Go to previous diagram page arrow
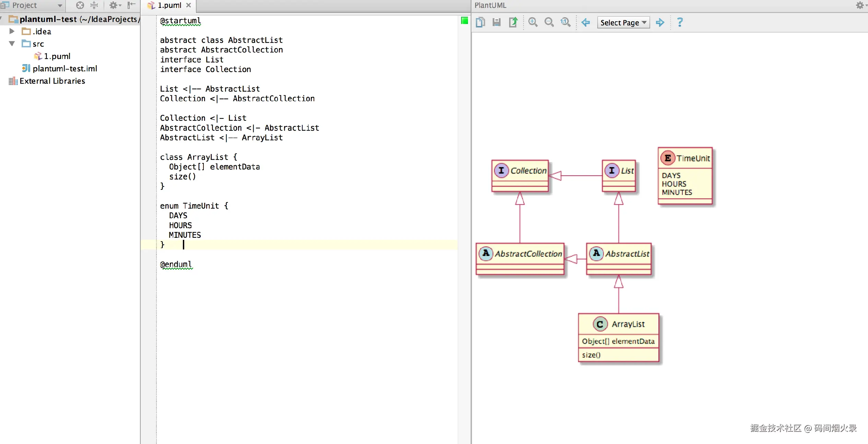Viewport: 868px width, 444px height. (x=586, y=23)
